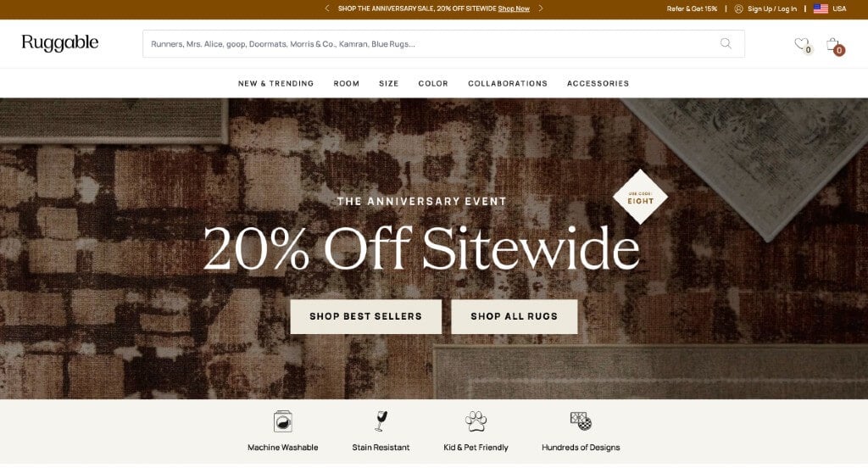The image size is (868, 468).
Task: Open the USA country selector
Action: point(830,8)
